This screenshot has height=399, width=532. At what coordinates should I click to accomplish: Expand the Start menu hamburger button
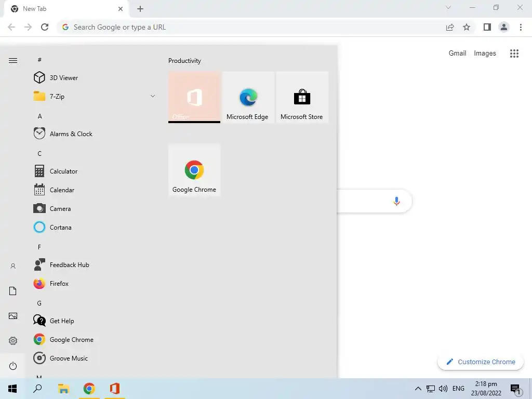pos(13,61)
